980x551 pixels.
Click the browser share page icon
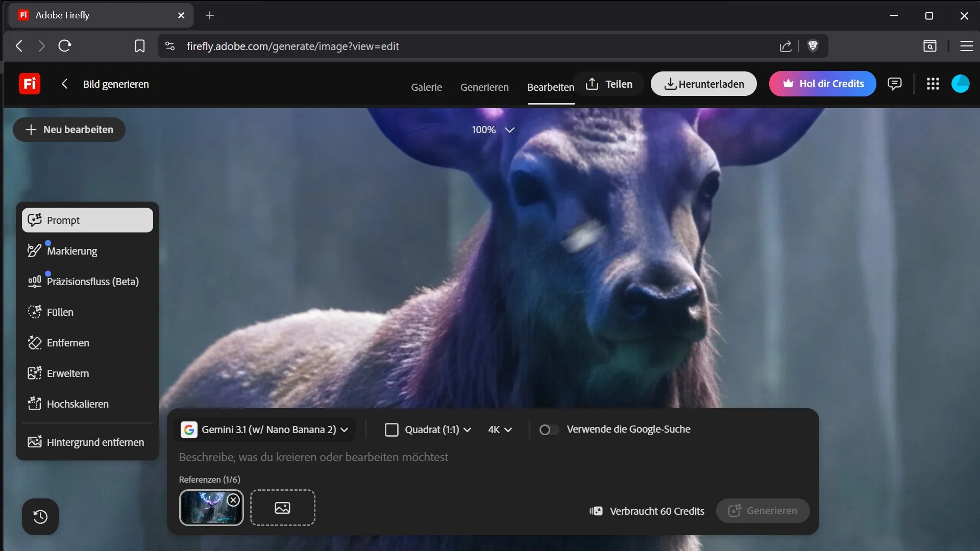pyautogui.click(x=786, y=46)
